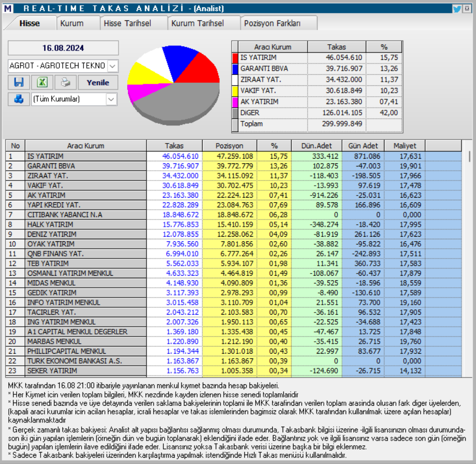Sort by the main table Takas column header

(174, 146)
